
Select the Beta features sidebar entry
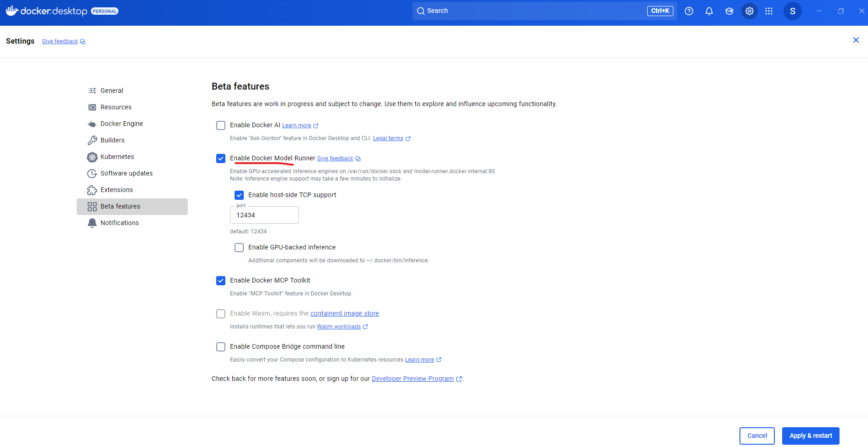coord(120,206)
